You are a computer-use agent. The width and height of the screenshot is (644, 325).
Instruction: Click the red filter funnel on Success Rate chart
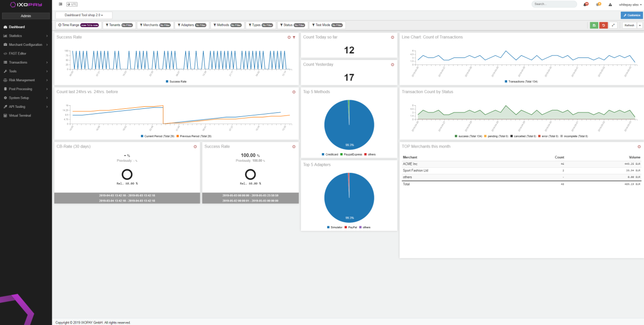pos(294,37)
